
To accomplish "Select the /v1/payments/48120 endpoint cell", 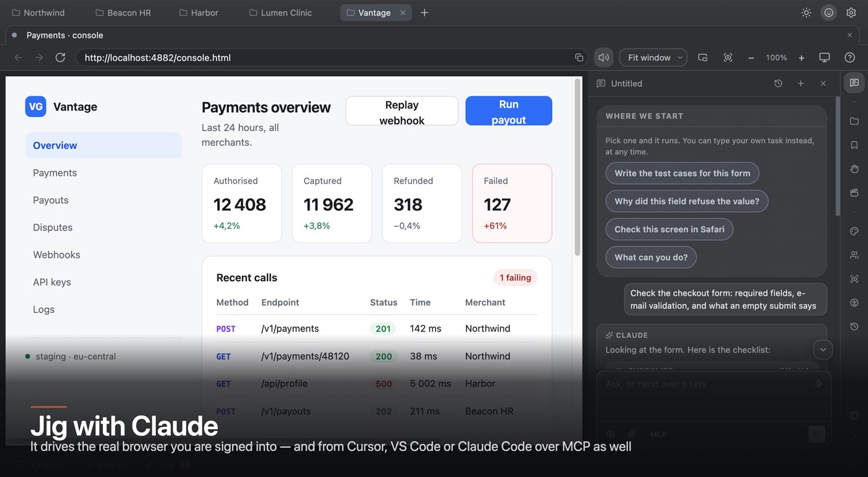I will tap(305, 357).
